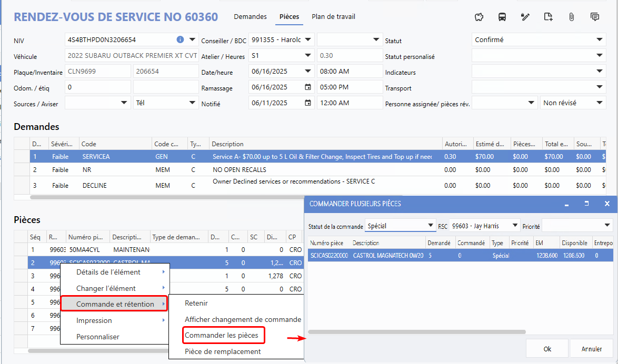Choose Pièce de remplacement from submenu
The height and width of the screenshot is (364, 618).
point(223,351)
